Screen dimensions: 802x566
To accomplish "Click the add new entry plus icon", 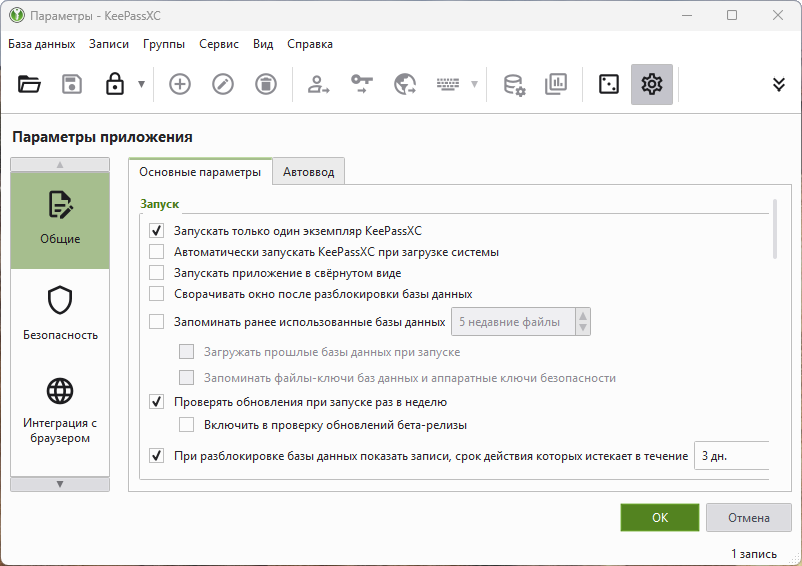I will coord(180,85).
